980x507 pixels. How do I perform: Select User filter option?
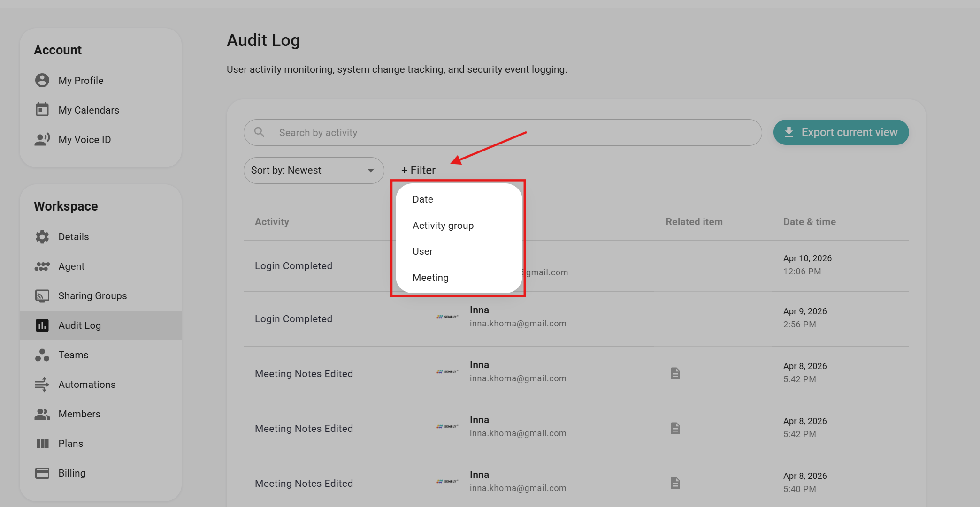(x=423, y=251)
